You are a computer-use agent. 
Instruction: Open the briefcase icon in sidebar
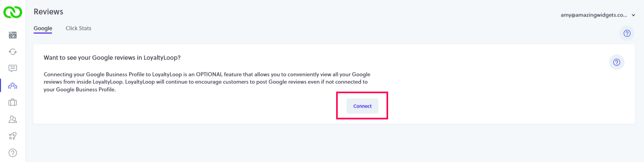13,102
